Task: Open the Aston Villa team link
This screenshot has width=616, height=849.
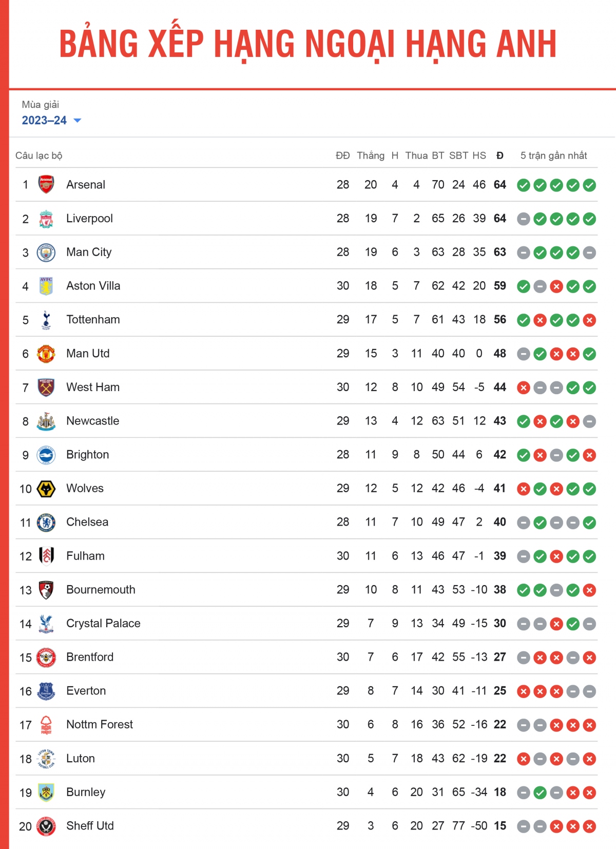Action: pos(93,286)
